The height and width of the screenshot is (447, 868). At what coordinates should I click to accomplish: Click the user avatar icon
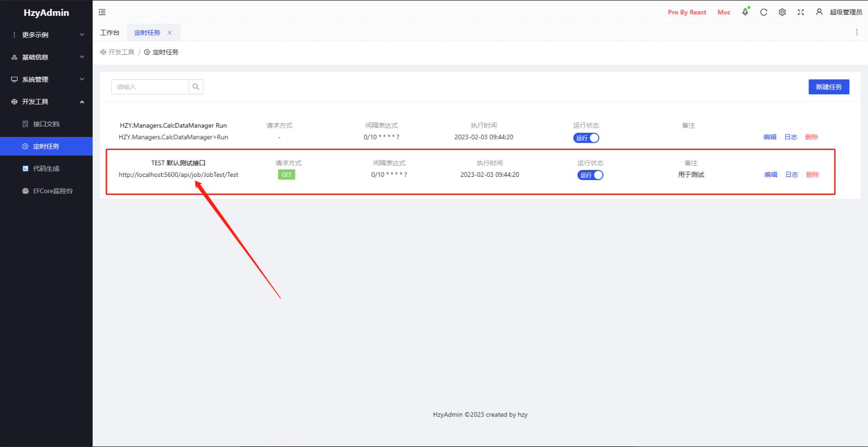pyautogui.click(x=819, y=12)
